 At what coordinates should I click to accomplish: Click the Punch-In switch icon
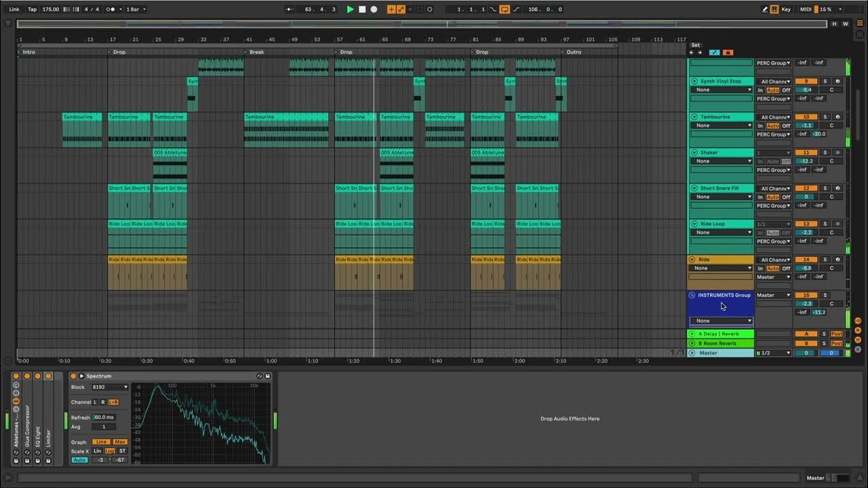pos(493,9)
